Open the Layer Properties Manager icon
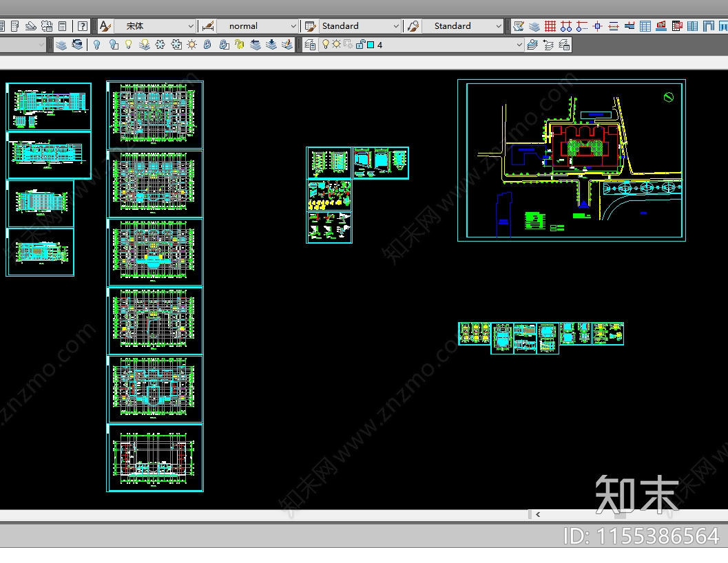Viewport: 728px width, 563px height. coord(310,45)
